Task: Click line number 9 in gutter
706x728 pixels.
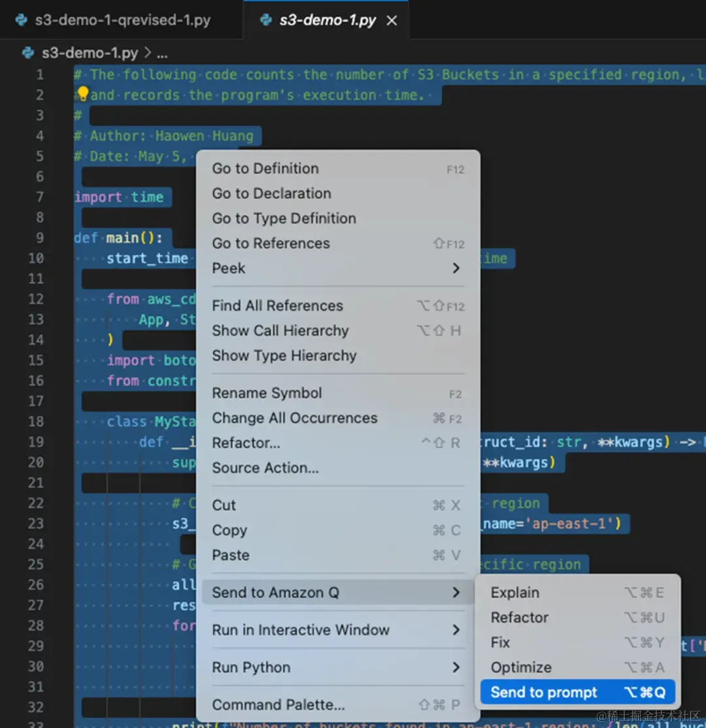Action: [x=40, y=237]
